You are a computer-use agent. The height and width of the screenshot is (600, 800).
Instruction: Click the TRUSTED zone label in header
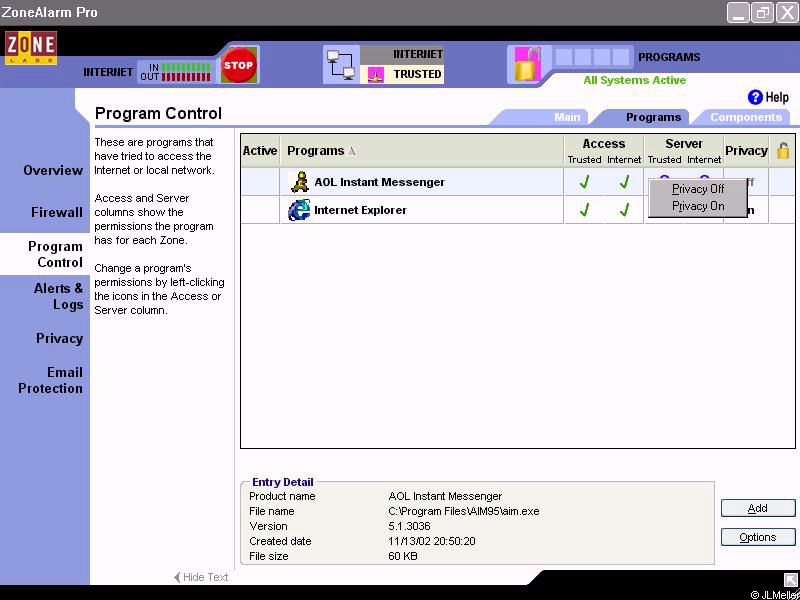coord(417,74)
